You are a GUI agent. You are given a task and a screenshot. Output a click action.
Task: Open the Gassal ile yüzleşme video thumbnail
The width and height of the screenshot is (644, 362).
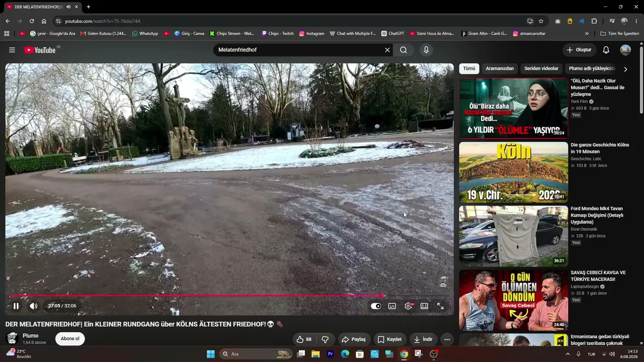tap(513, 108)
